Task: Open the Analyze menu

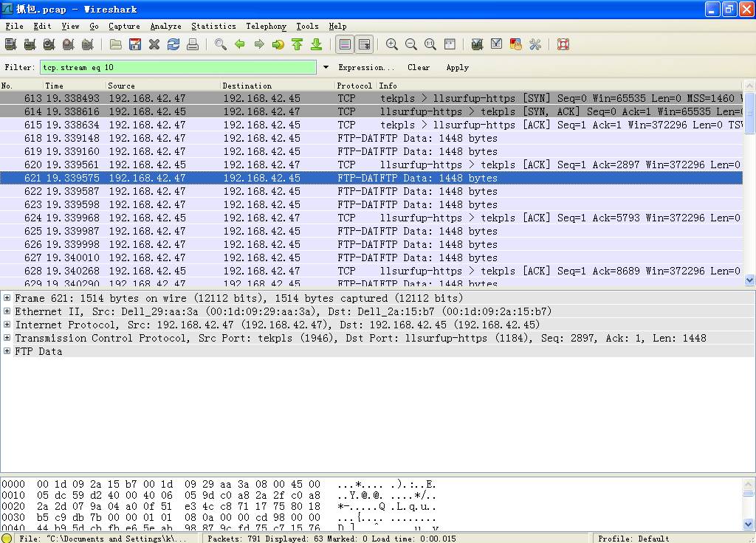Action: tap(166, 26)
